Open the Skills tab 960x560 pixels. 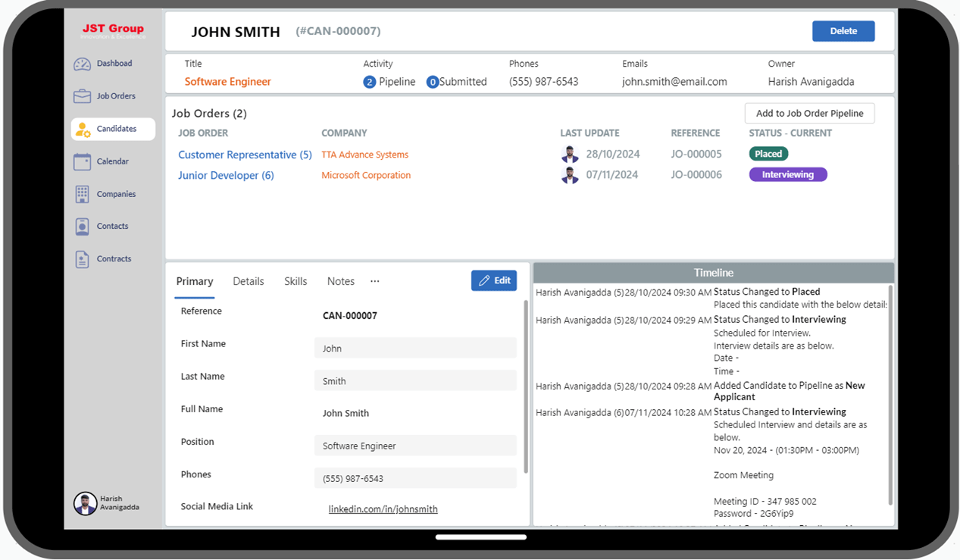(296, 281)
